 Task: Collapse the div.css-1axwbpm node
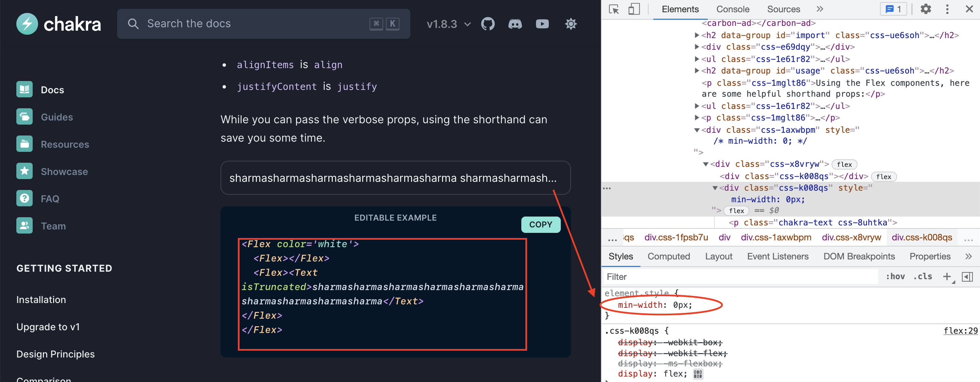coord(697,130)
